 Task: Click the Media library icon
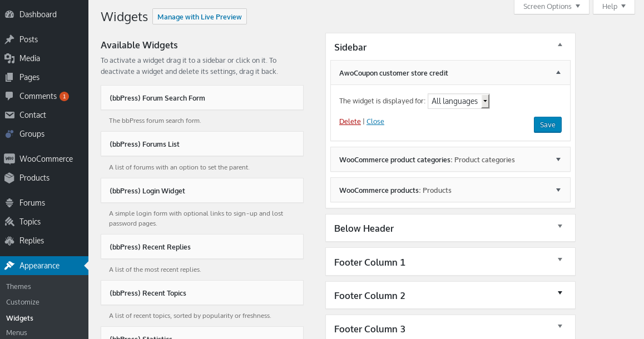tap(9, 58)
